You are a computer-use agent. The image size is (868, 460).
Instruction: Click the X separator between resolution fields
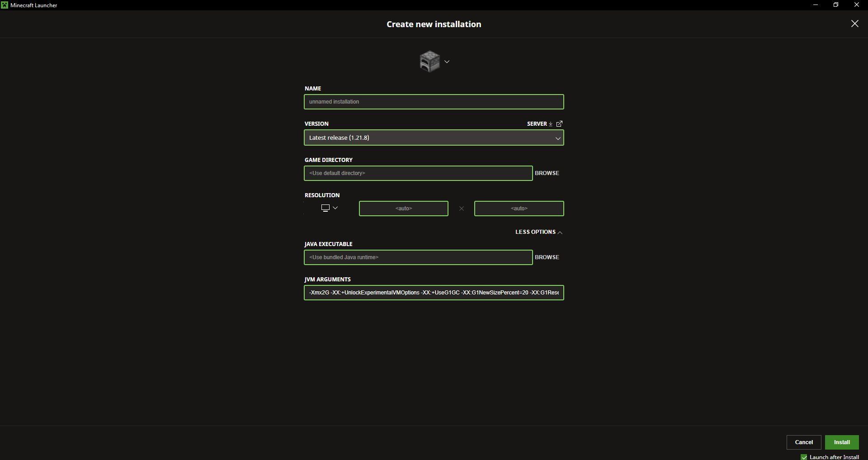[x=461, y=209]
